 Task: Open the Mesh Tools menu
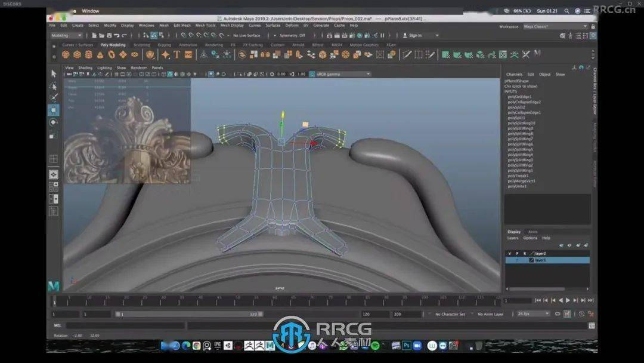[x=205, y=26]
